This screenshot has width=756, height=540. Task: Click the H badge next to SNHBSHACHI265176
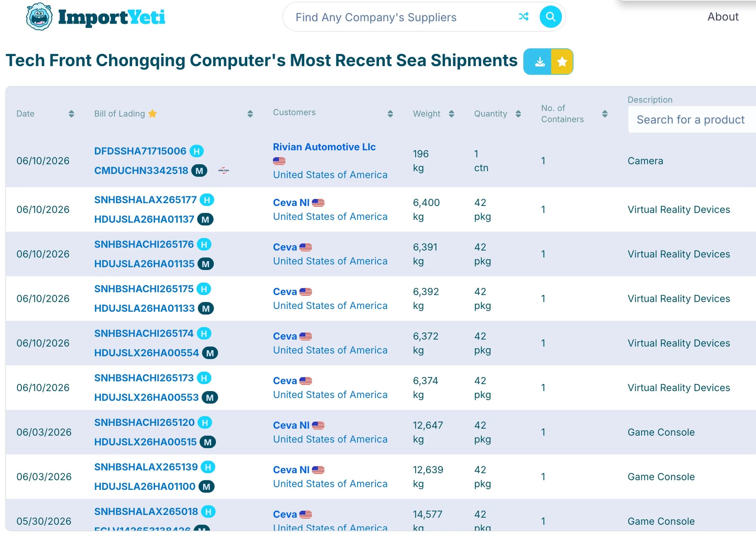pos(204,244)
